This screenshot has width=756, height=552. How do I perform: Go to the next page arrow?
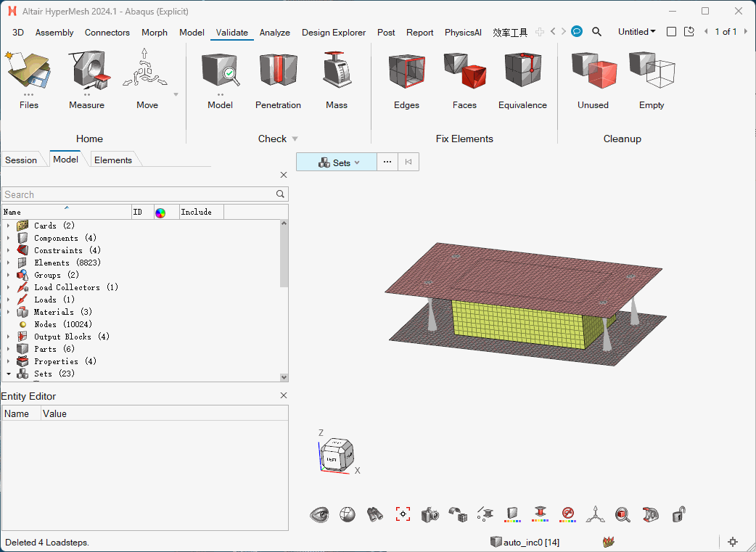click(x=745, y=32)
